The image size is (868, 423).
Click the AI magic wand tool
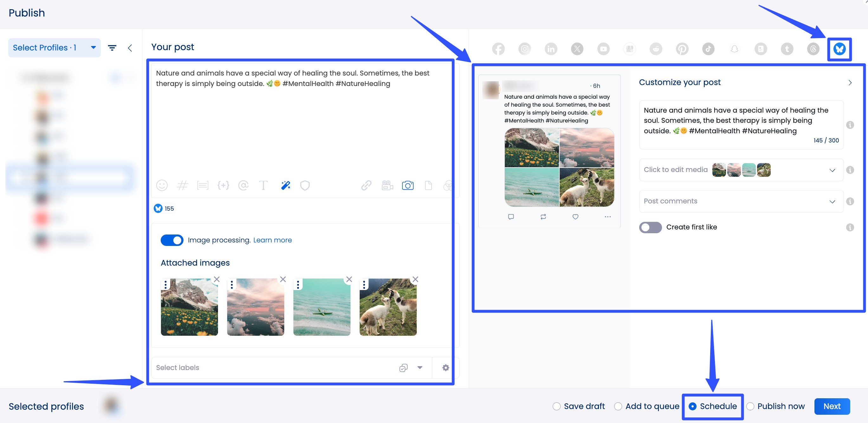tap(285, 185)
